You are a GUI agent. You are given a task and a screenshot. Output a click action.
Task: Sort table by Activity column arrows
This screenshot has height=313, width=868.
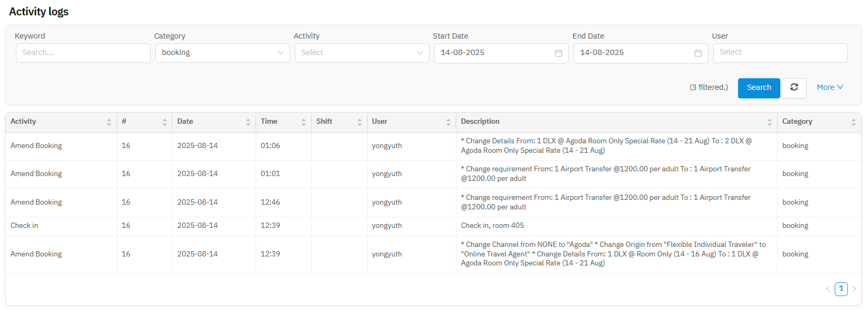click(x=109, y=122)
